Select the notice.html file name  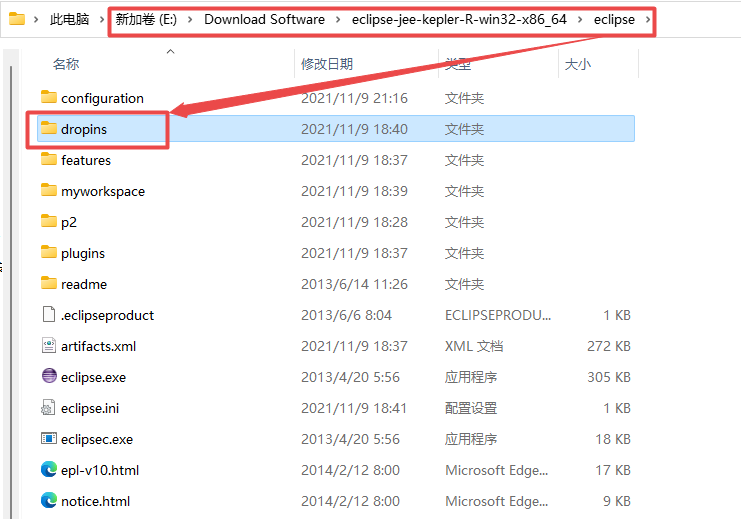(95, 502)
